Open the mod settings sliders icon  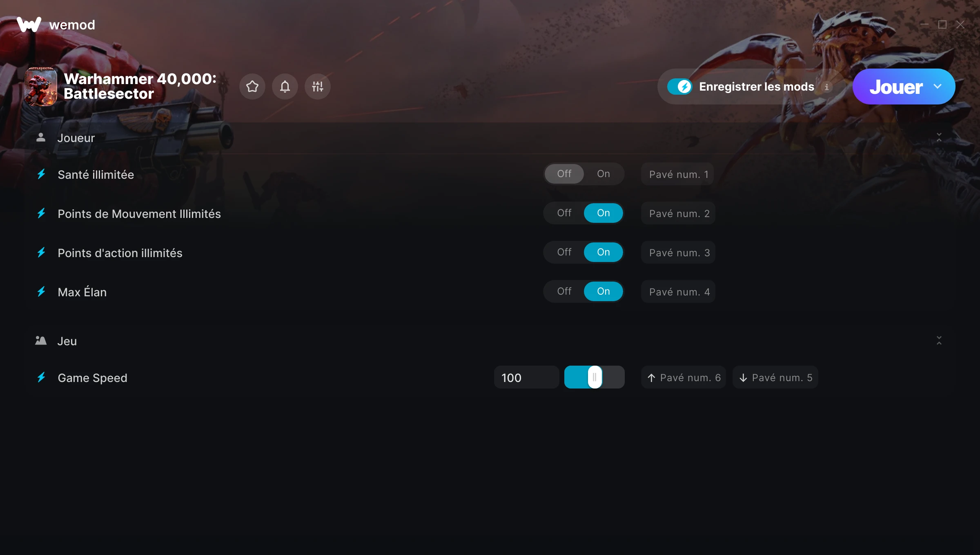318,87
